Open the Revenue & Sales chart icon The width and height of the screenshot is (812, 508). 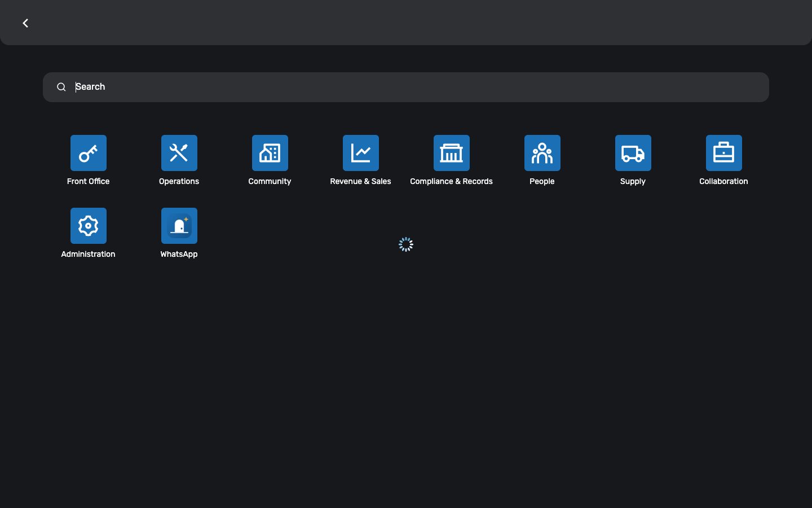361,153
